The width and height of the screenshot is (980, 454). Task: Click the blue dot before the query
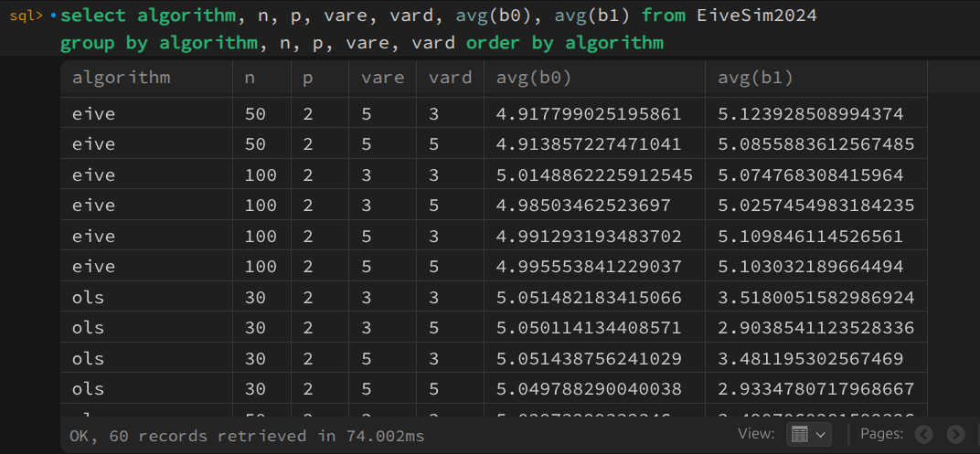tap(53, 16)
